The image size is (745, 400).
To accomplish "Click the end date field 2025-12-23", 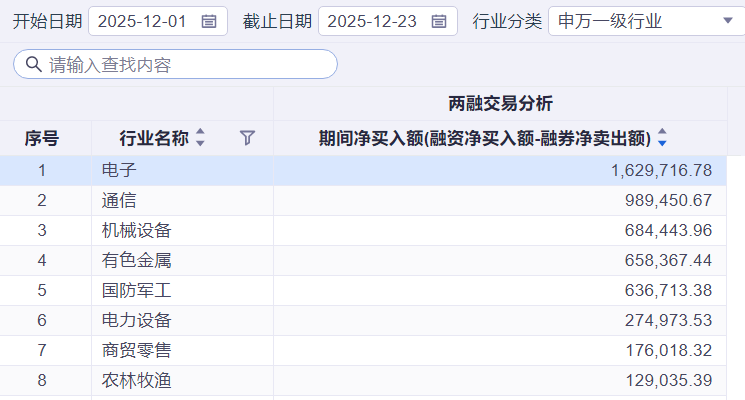I will coord(388,21).
